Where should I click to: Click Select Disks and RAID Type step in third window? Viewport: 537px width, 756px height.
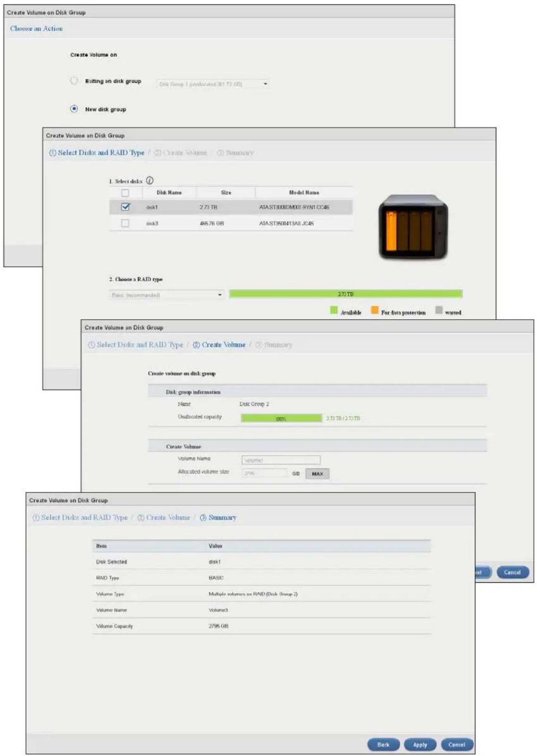click(136, 345)
